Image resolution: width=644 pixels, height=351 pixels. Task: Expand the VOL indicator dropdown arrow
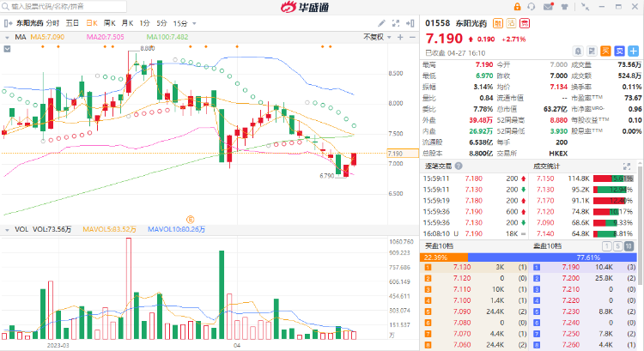click(x=7, y=230)
